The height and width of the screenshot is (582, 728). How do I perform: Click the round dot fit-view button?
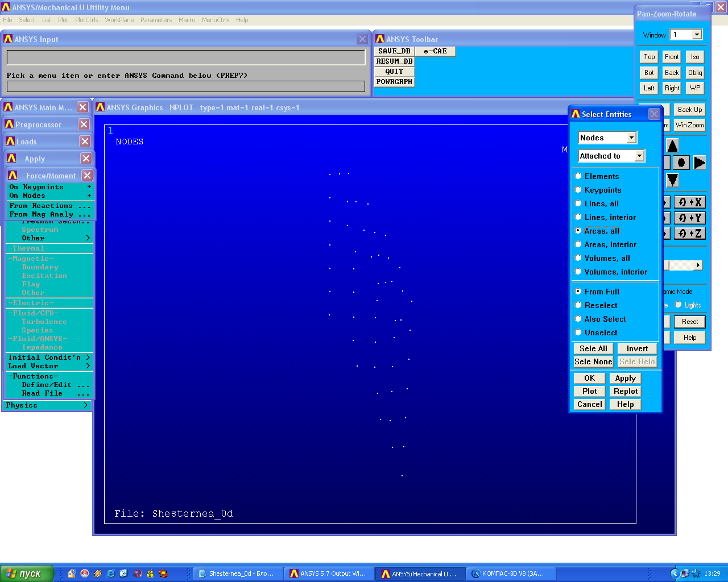(681, 163)
